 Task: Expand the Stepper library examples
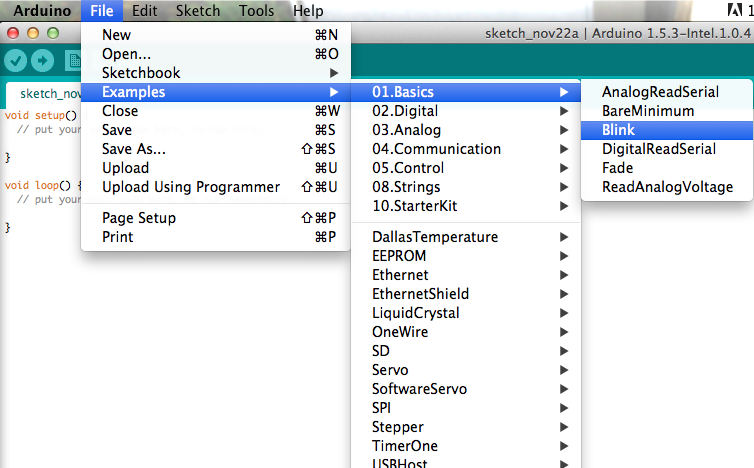[x=466, y=427]
